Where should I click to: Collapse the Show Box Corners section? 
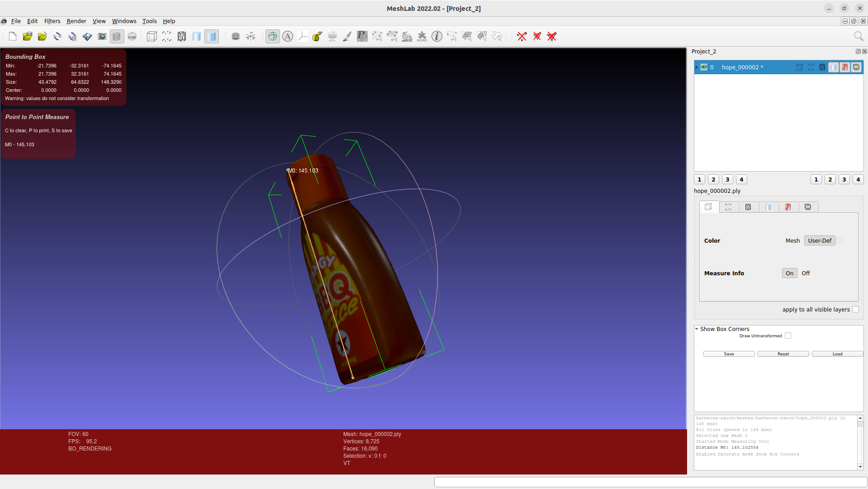pyautogui.click(x=697, y=329)
